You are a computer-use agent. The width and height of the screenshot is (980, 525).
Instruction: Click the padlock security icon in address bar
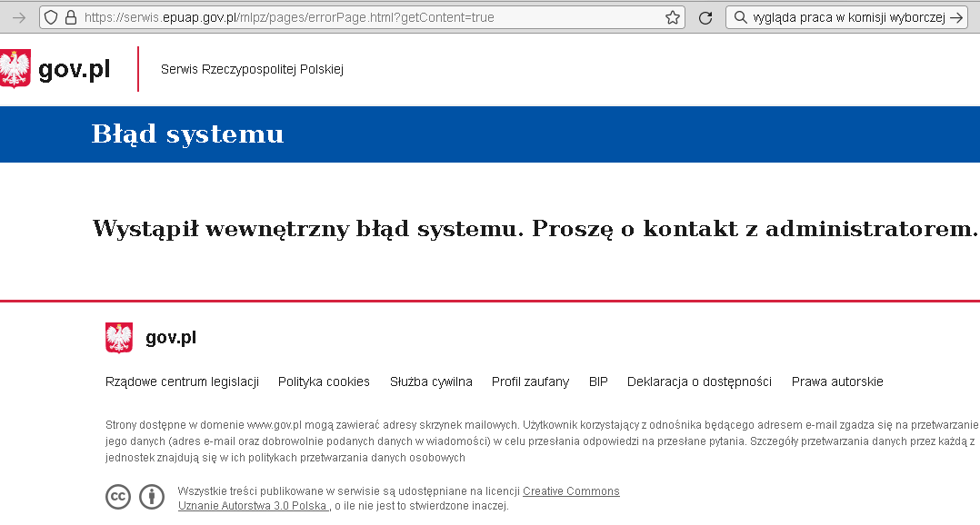click(70, 16)
